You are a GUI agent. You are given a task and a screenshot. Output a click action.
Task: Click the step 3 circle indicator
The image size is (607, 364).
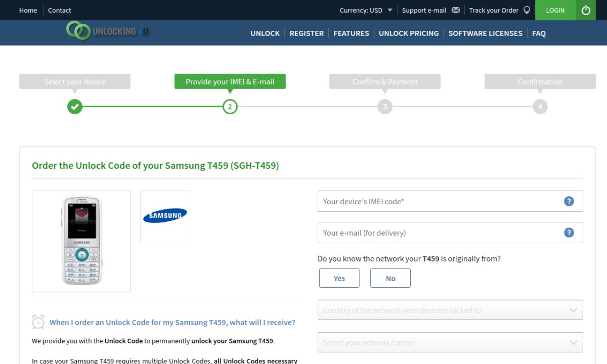[x=385, y=107]
